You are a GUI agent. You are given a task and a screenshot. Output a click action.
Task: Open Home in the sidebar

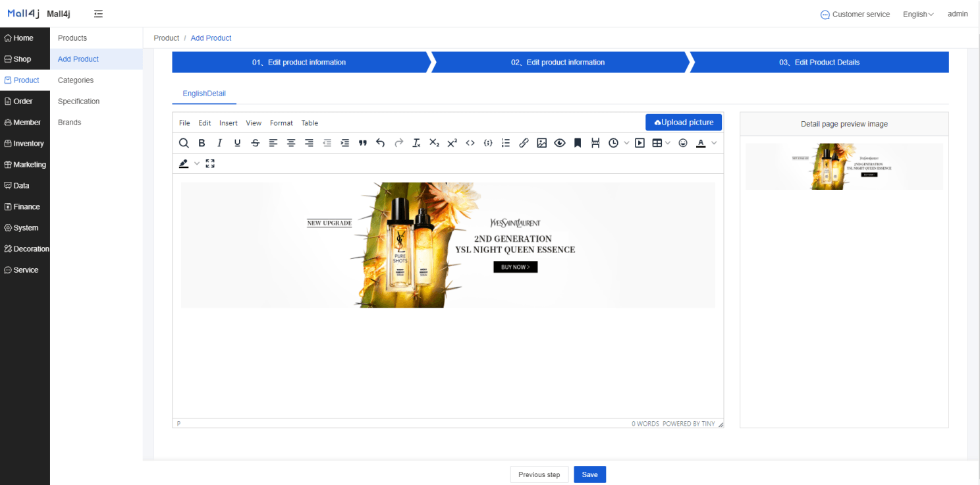[x=25, y=38]
